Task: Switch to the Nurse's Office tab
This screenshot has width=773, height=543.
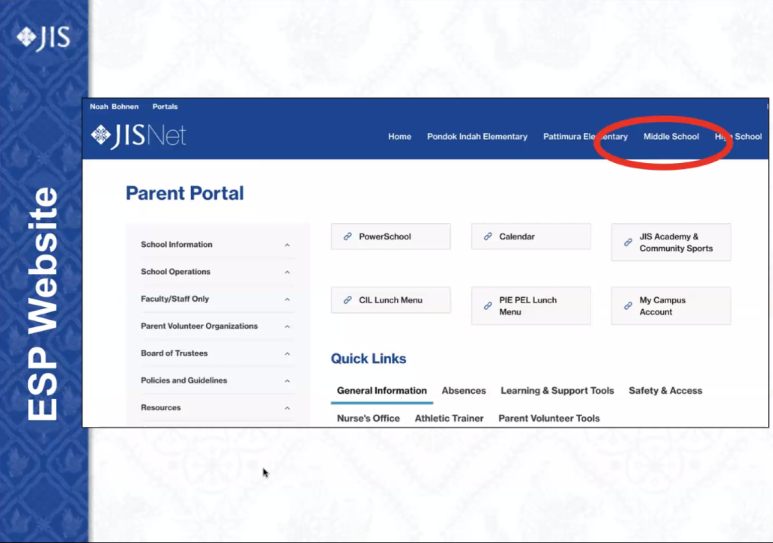Action: coord(368,418)
